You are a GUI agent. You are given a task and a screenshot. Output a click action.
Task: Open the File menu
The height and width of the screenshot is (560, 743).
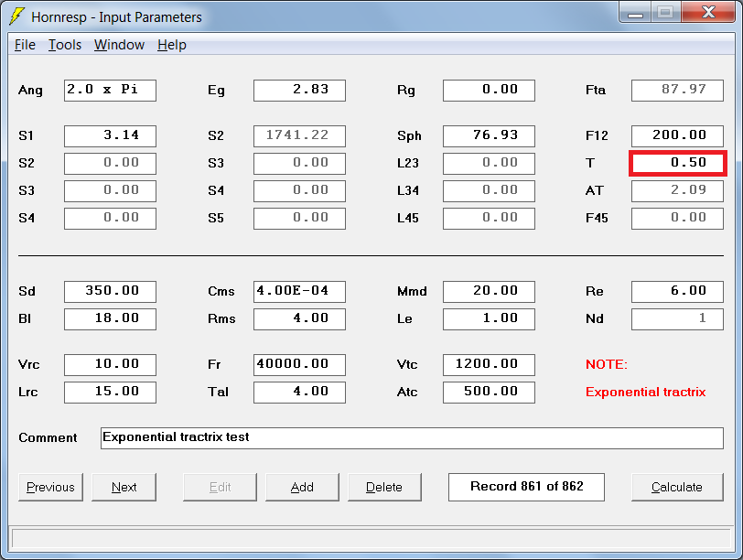(25, 45)
